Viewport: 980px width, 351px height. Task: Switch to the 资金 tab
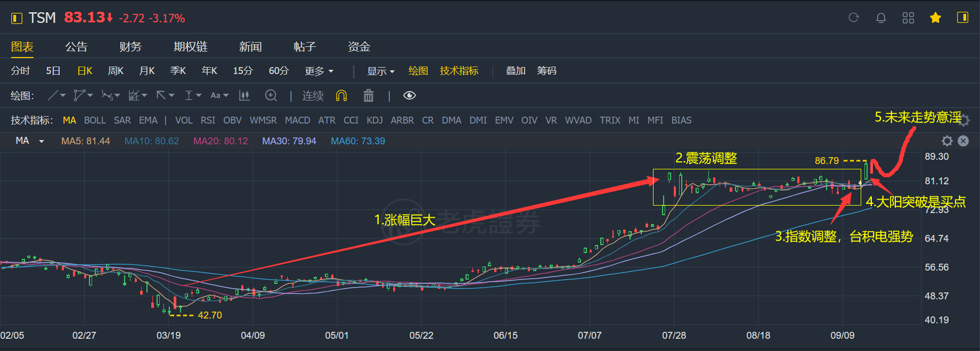[x=359, y=47]
